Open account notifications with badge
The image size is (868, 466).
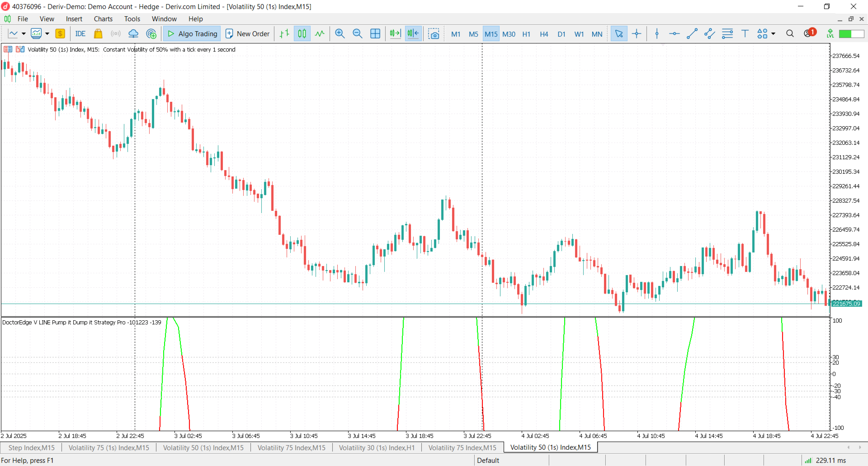click(x=810, y=33)
